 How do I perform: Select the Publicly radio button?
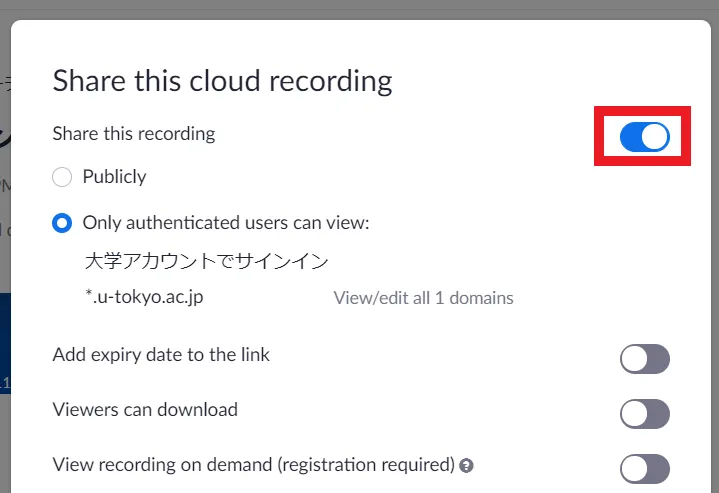pyautogui.click(x=62, y=177)
